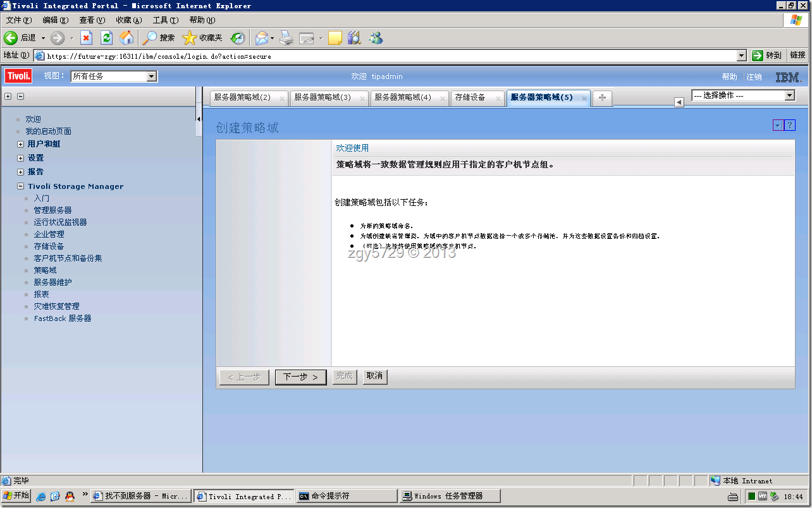Switch to the 服务器策略域(2) tab
Image resolution: width=812 pixels, height=508 pixels.
click(242, 97)
